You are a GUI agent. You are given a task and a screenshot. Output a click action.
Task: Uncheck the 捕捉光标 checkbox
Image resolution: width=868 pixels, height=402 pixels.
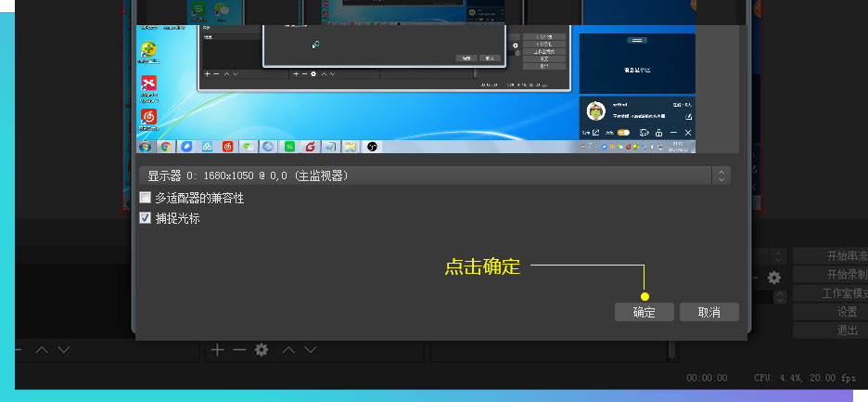[x=145, y=218]
